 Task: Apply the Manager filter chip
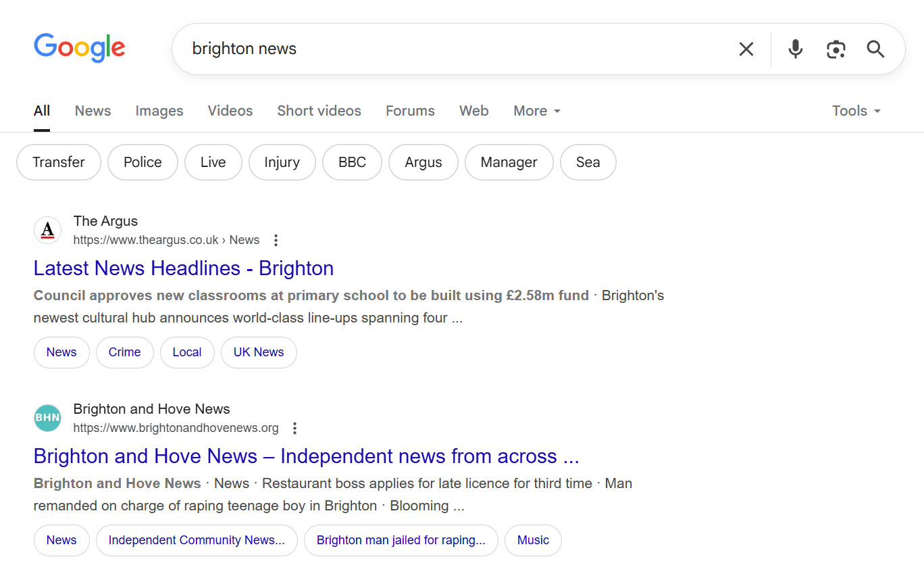click(509, 162)
